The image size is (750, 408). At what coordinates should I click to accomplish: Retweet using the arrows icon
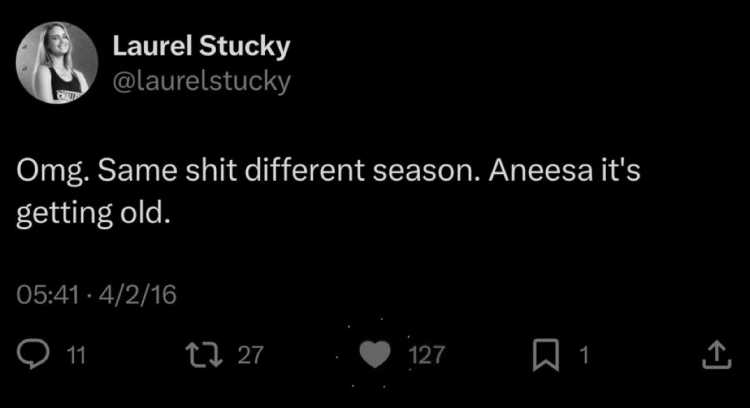click(x=204, y=354)
